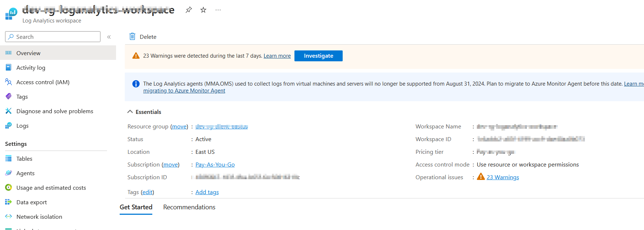Click the Log Analytics workspace logo icon
Screen dimensions: 644x230
coord(11,14)
